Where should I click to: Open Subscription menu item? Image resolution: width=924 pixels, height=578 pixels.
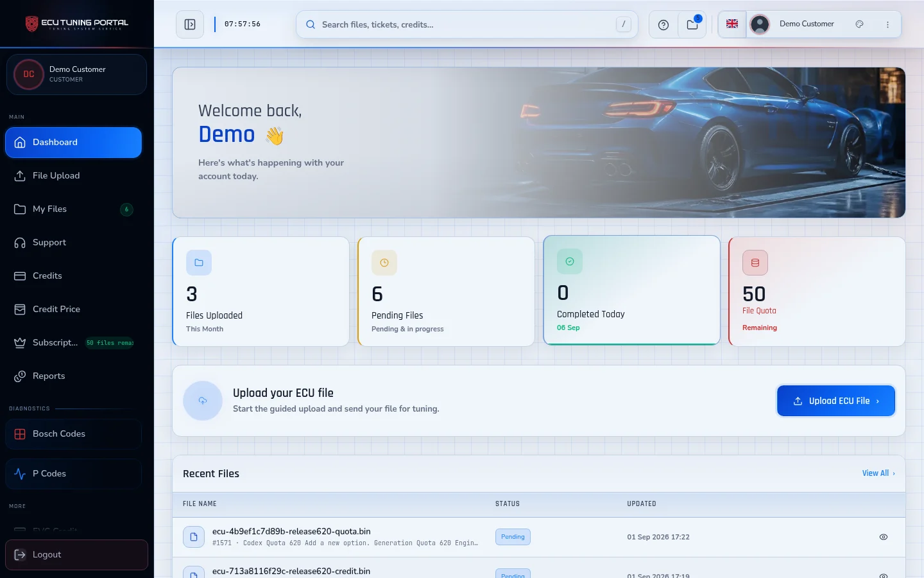[x=73, y=343]
